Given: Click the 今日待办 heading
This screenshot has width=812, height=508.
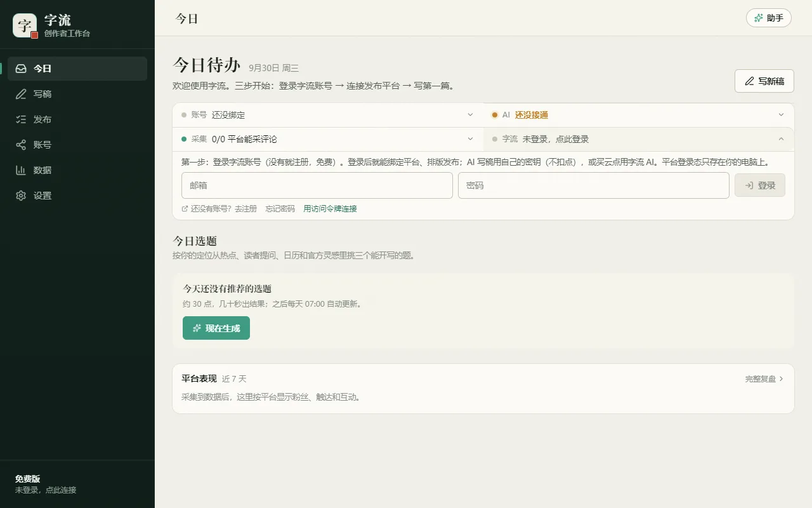Looking at the screenshot, I should tap(207, 65).
